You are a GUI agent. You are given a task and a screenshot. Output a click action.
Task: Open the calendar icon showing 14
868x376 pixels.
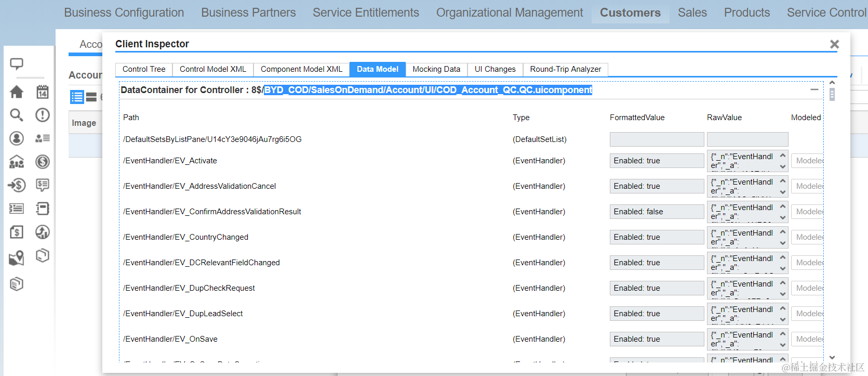[43, 92]
